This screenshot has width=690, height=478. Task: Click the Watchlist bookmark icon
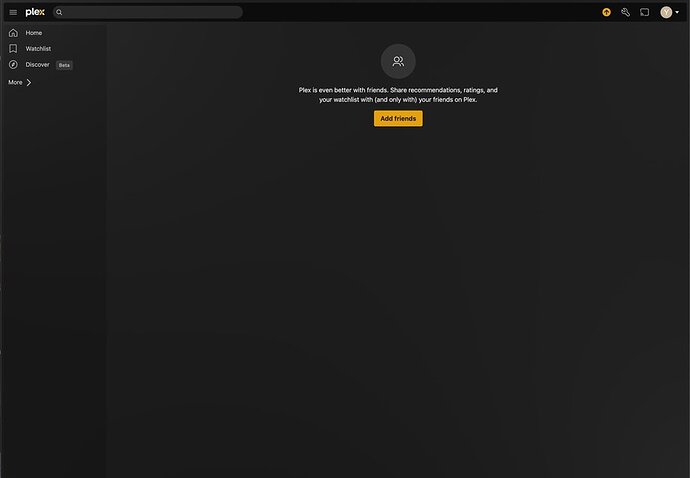13,48
